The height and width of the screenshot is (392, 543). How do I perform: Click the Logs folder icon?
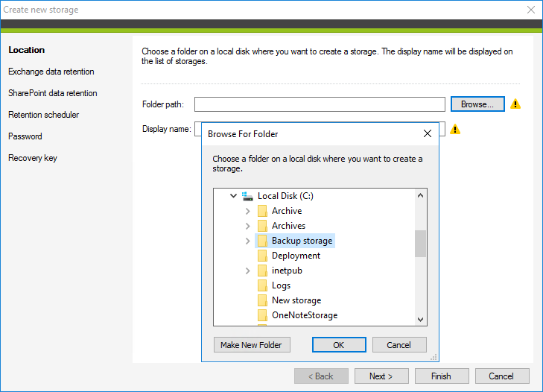[262, 285]
